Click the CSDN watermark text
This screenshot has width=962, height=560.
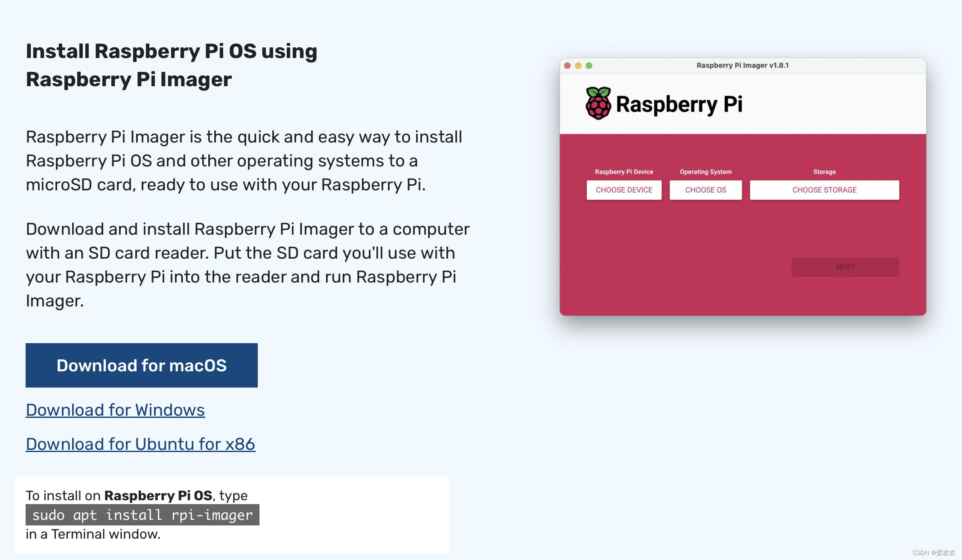coord(933,552)
